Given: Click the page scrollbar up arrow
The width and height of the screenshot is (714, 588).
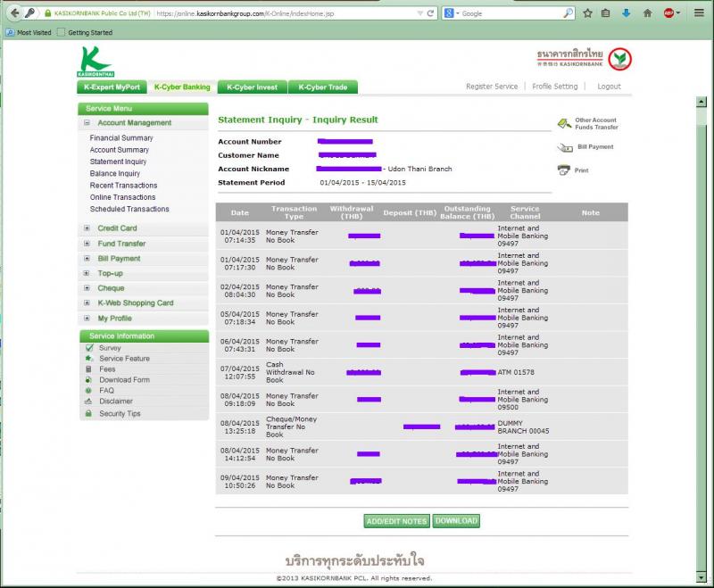Looking at the screenshot, I should pyautogui.click(x=702, y=102).
